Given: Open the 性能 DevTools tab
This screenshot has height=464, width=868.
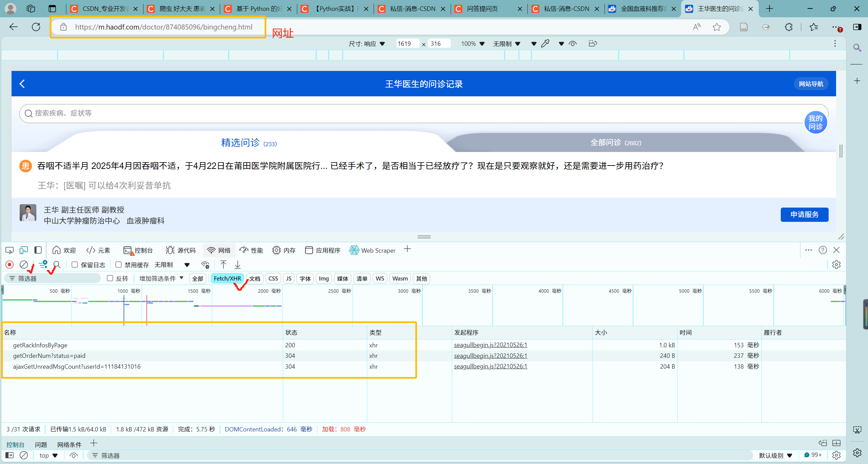Looking at the screenshot, I should coord(251,250).
